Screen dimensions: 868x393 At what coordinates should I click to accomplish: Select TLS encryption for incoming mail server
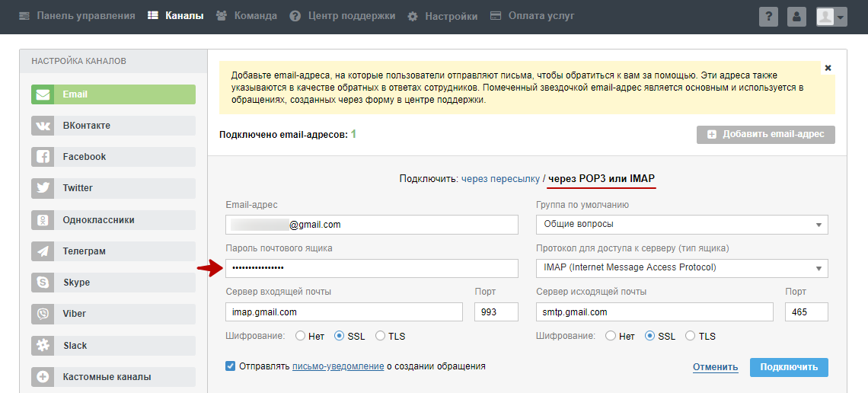(380, 336)
